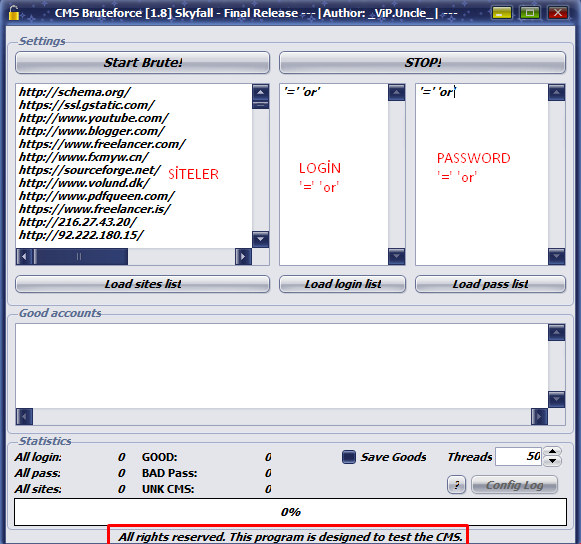Click sites list scroll up arrow

[260, 92]
